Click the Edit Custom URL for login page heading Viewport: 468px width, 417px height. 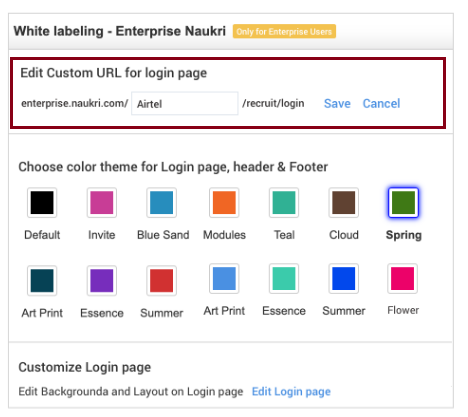point(114,73)
